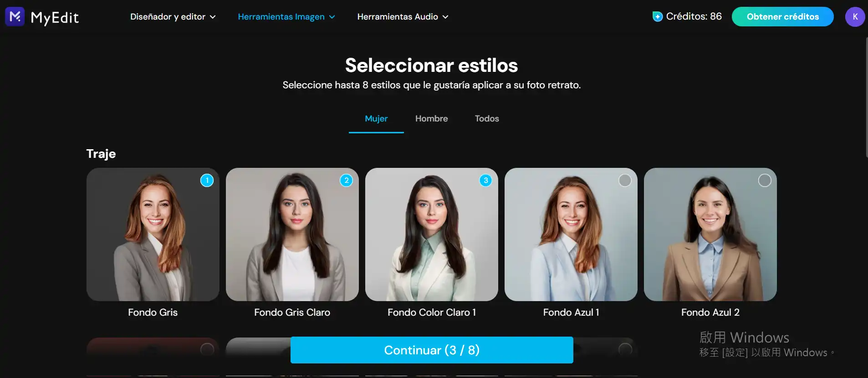Image resolution: width=868 pixels, height=378 pixels.
Task: Deselect the number 2 badge on Fondo Gris Claro
Action: point(346,181)
